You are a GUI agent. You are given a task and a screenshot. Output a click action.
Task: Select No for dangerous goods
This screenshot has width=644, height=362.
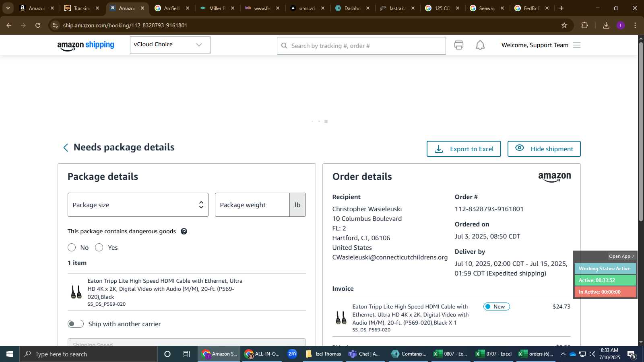coord(72,247)
